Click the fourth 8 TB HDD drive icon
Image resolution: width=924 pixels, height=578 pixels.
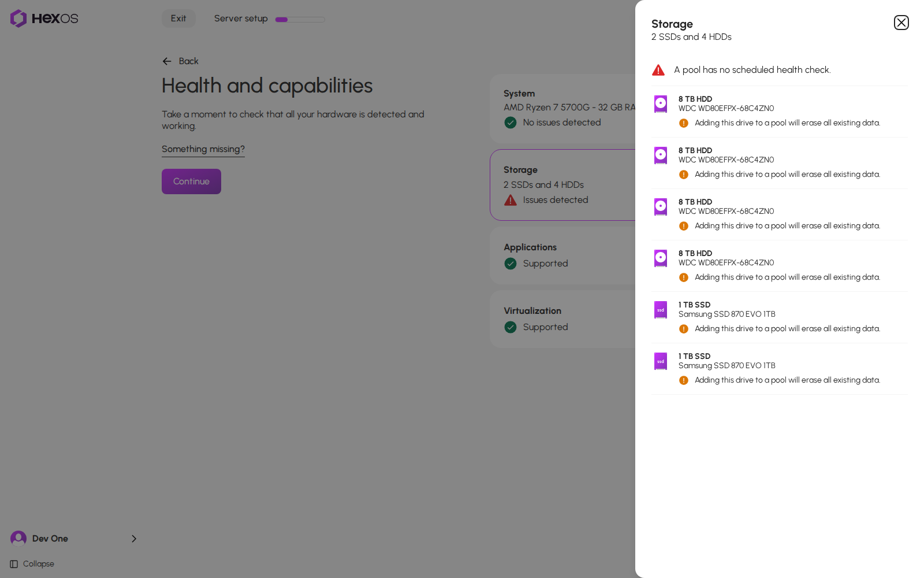coord(661,258)
